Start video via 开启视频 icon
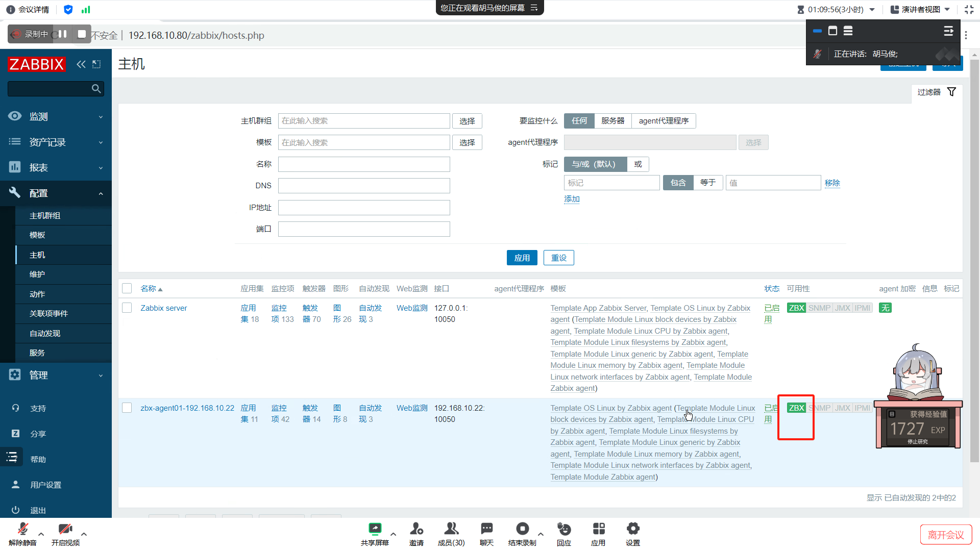The height and width of the screenshot is (551, 980). click(x=65, y=529)
